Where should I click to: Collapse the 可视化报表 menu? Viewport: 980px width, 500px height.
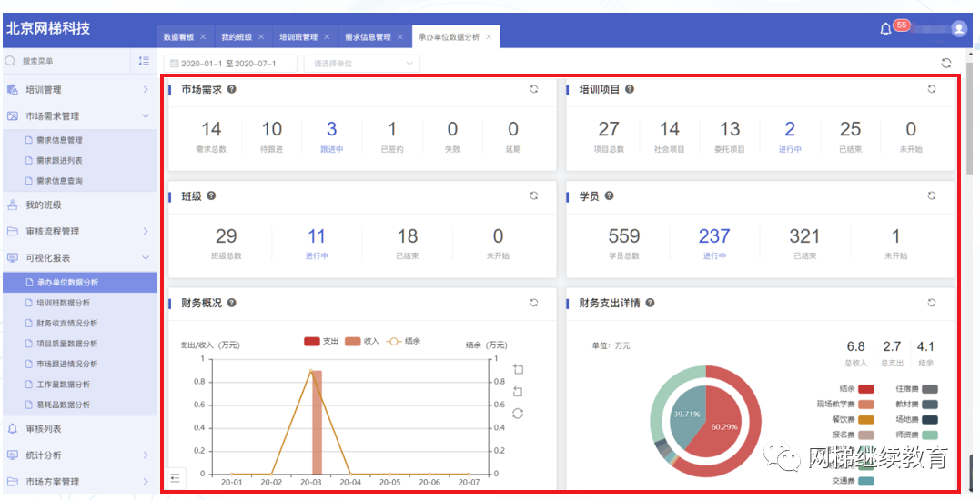(x=79, y=258)
